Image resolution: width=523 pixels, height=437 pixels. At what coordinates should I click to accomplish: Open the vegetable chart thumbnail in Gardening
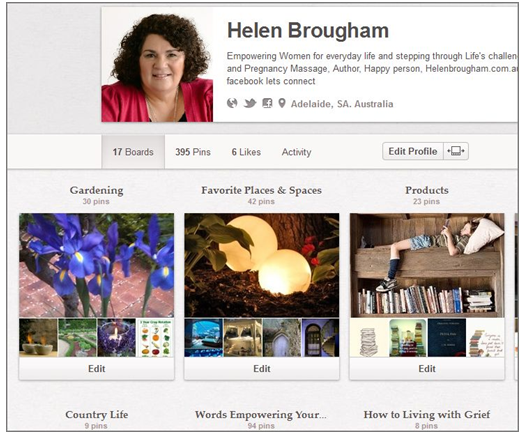pyautogui.click(x=155, y=338)
